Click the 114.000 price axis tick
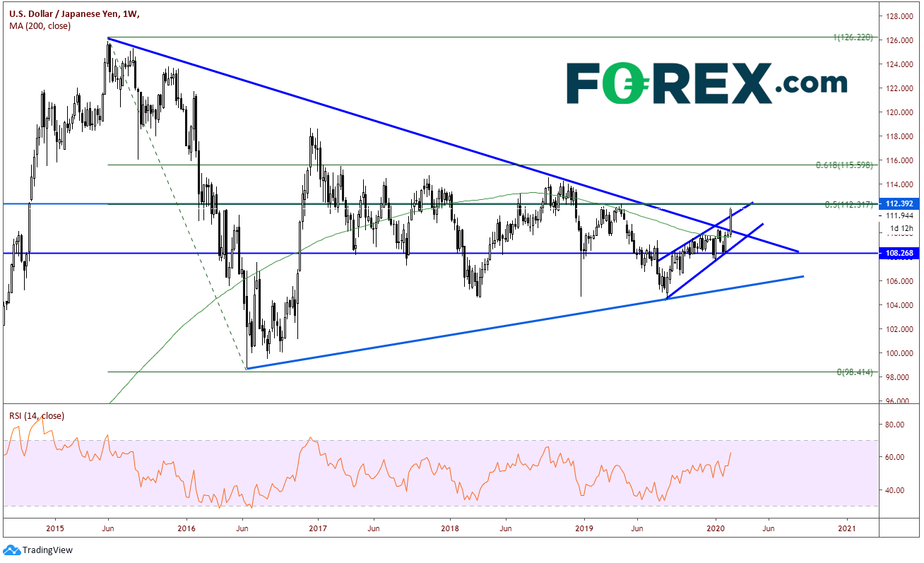Image resolution: width=924 pixels, height=563 pixels. tap(899, 184)
